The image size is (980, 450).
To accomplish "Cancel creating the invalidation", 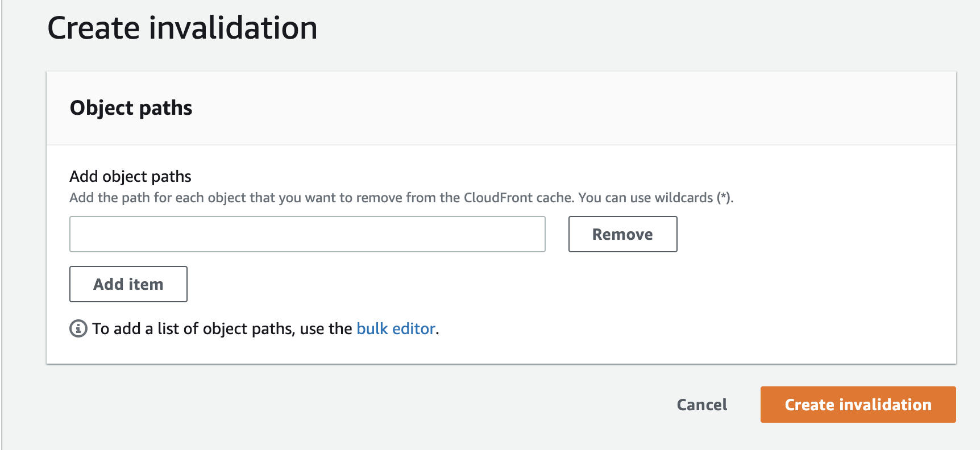I will [x=701, y=405].
